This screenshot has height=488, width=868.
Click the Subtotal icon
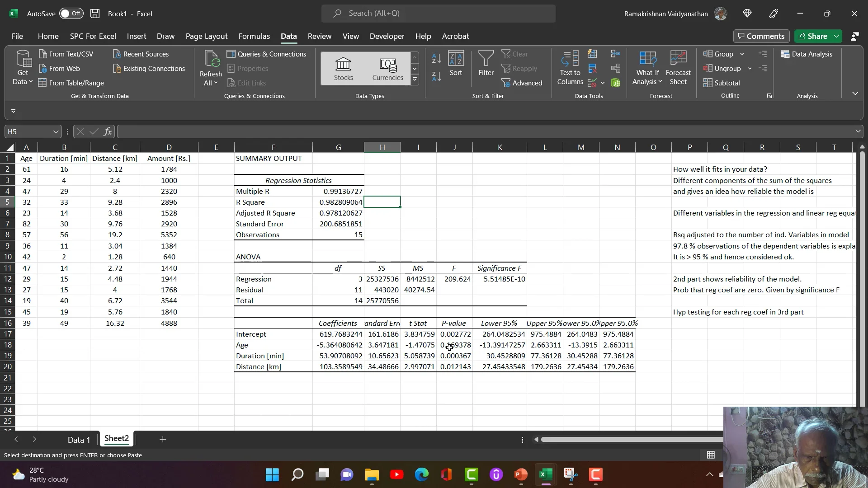(722, 83)
